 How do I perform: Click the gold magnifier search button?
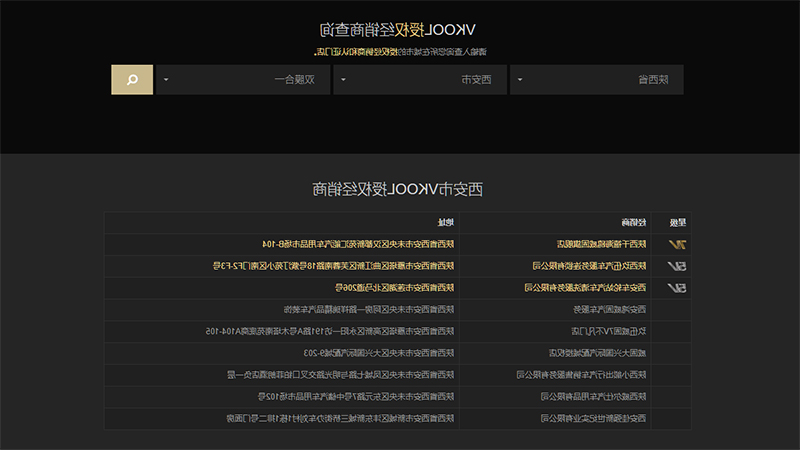coord(132,80)
